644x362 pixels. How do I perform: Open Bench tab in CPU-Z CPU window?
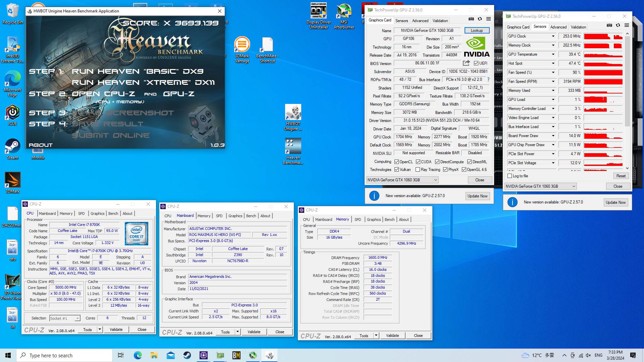[x=113, y=214]
